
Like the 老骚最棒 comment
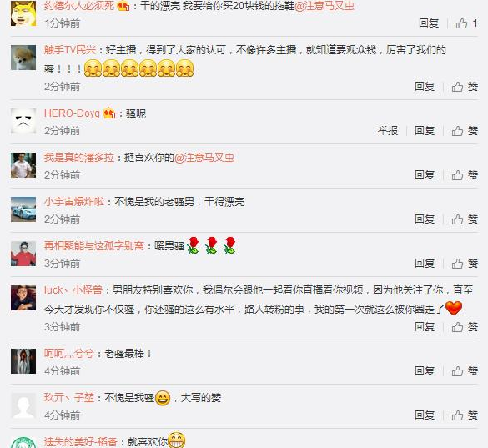click(x=465, y=370)
